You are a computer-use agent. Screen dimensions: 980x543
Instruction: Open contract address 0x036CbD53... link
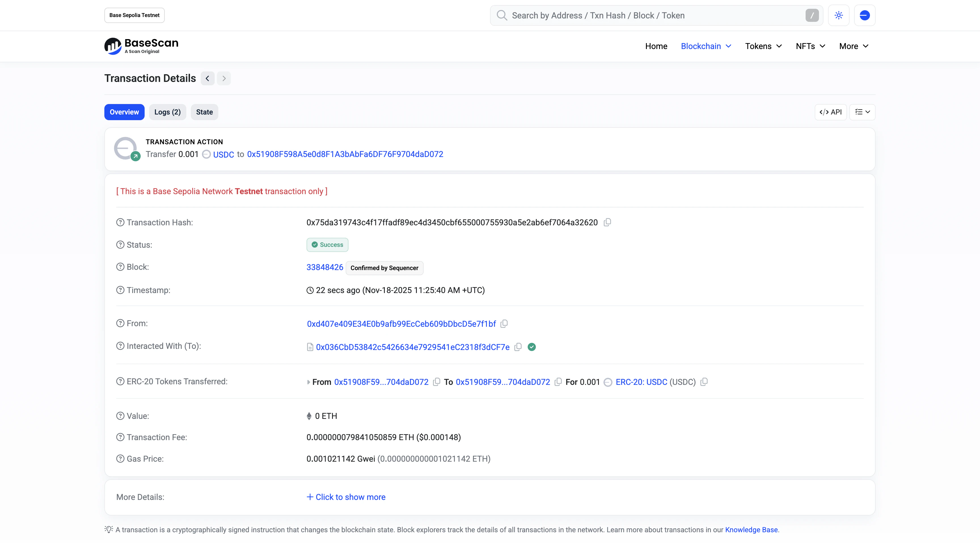413,347
